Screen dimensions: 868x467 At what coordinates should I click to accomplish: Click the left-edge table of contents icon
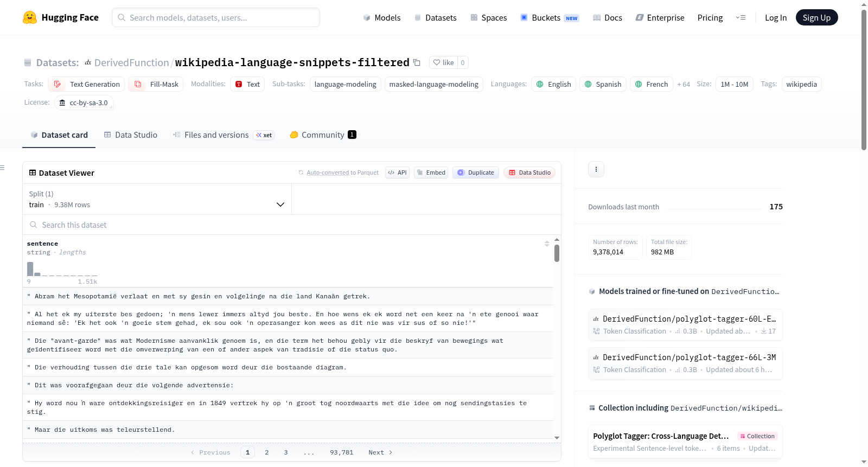pos(2,168)
